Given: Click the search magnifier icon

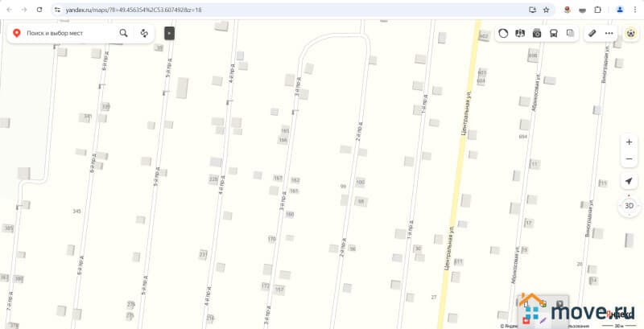Looking at the screenshot, I should click(123, 33).
